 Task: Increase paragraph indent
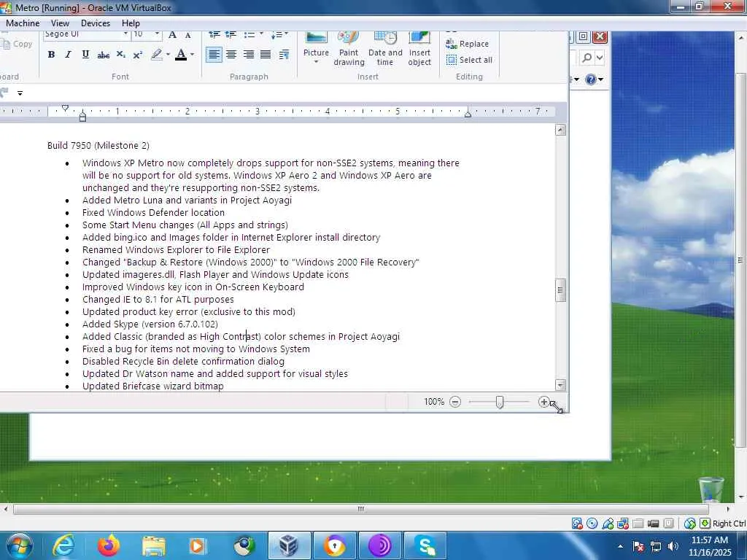tap(231, 35)
